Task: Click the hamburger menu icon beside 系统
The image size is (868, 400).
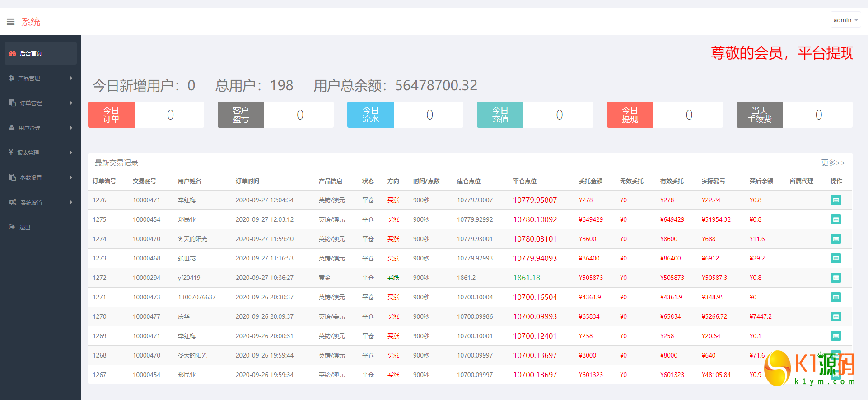Action: tap(11, 22)
